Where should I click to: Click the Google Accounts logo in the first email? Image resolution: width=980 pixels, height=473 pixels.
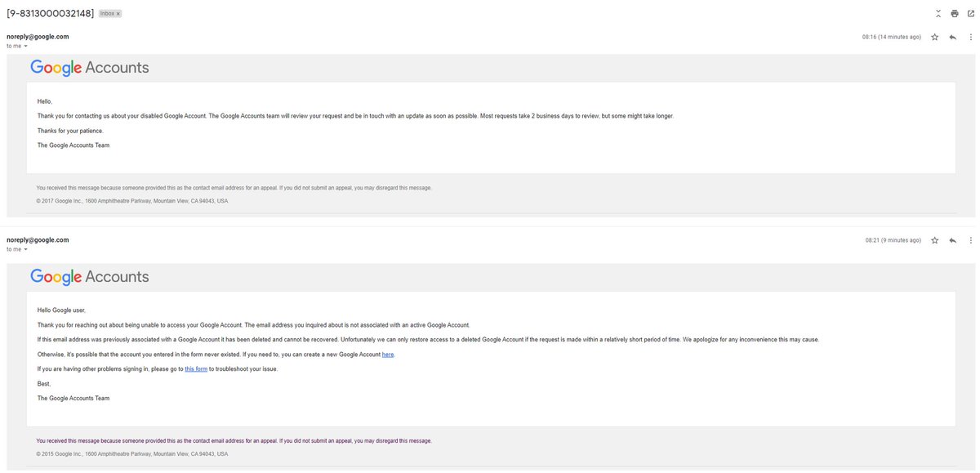tap(90, 68)
